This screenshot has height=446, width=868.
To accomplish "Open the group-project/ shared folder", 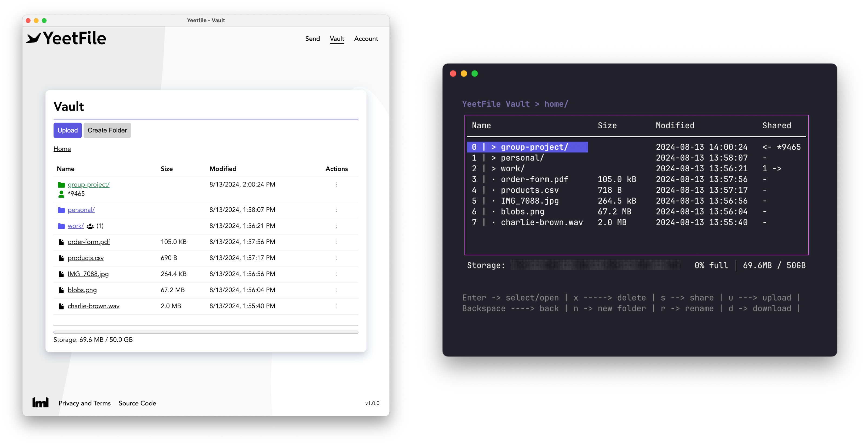I will click(x=89, y=184).
